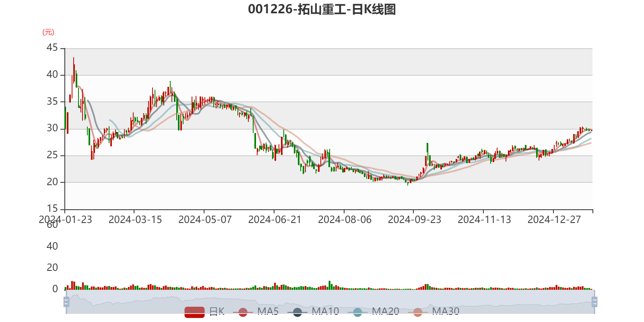
Task: Click the 30 price axis label
Action: click(52, 128)
